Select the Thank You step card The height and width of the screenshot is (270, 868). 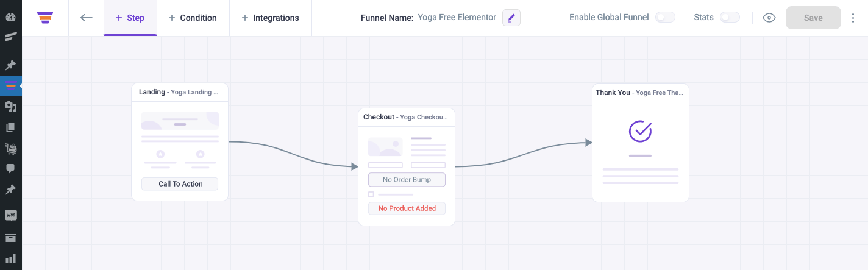[641, 143]
